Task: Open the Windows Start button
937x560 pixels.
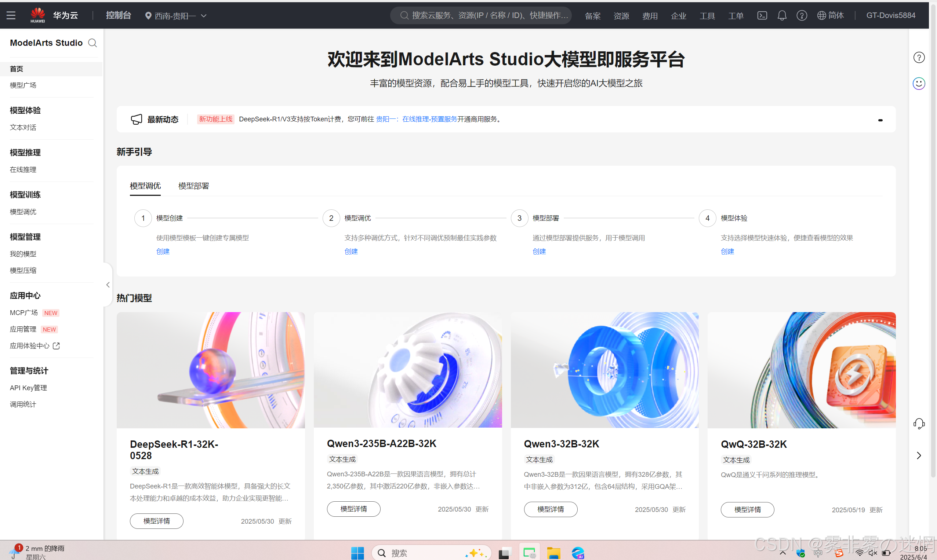Action: point(357,553)
